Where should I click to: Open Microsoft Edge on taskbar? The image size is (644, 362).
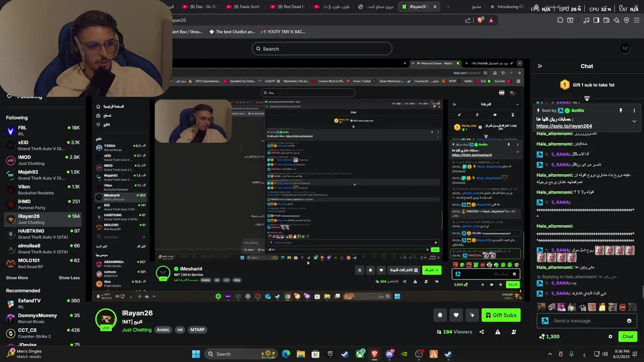coord(286,354)
